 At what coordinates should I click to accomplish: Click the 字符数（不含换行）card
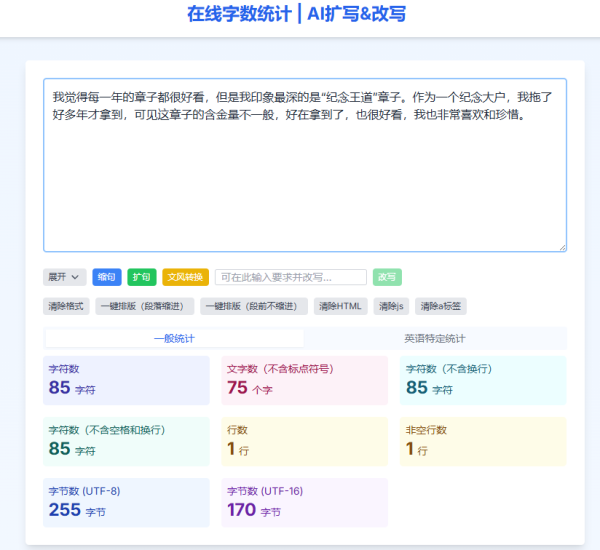click(x=483, y=380)
